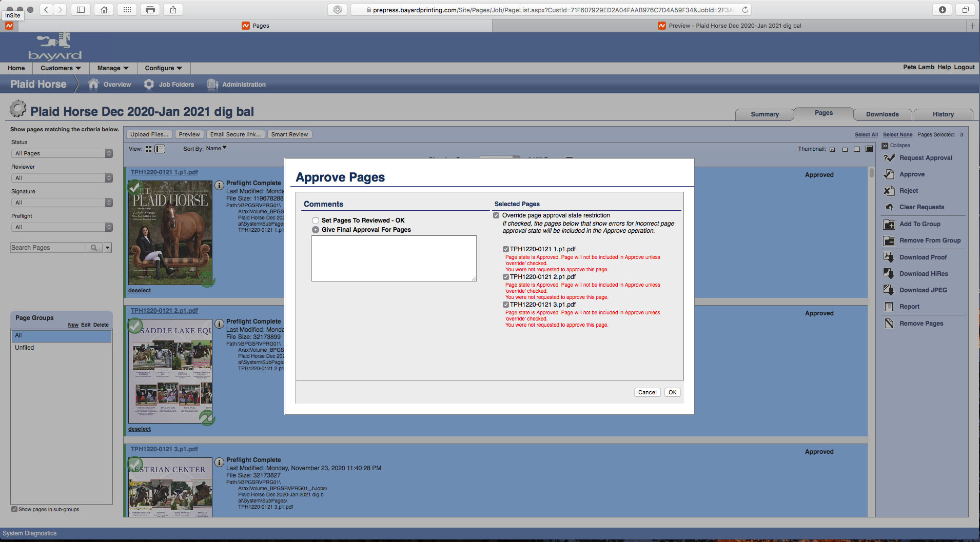
Task: Choose the largest thumbnail size icon
Action: [x=869, y=149]
